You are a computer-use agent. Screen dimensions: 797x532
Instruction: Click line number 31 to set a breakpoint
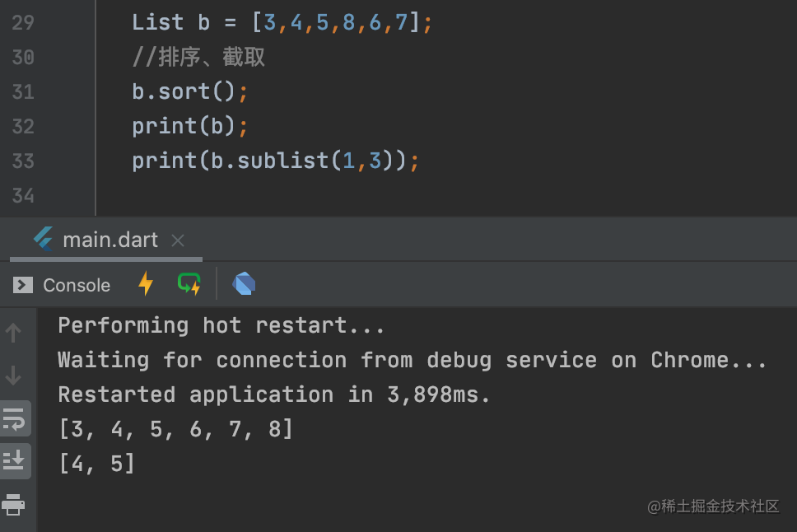pos(22,92)
